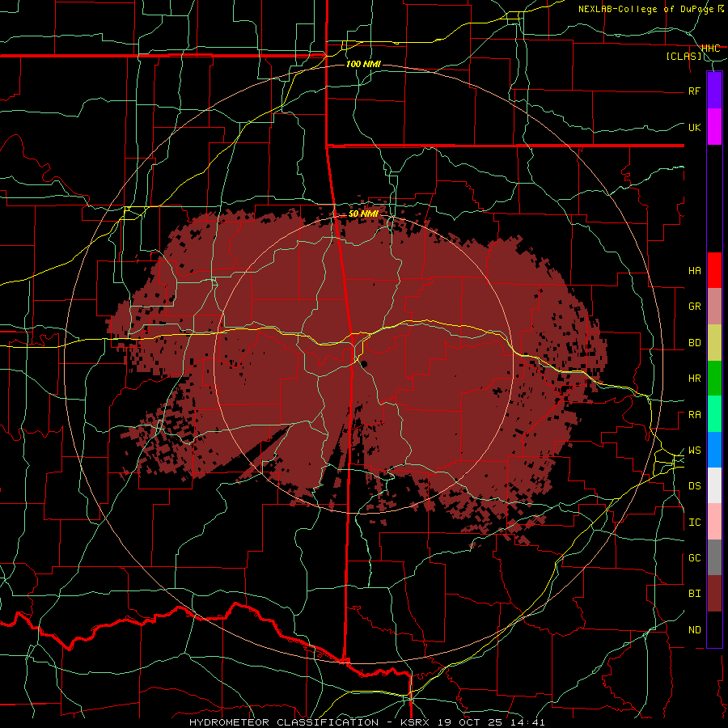The width and height of the screenshot is (728, 728).
Task: Click the magenta UK legend color swatch
Action: 714,127
